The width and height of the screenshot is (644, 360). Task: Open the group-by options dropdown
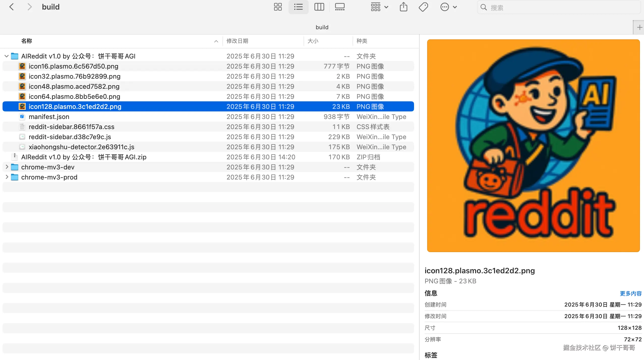click(379, 7)
